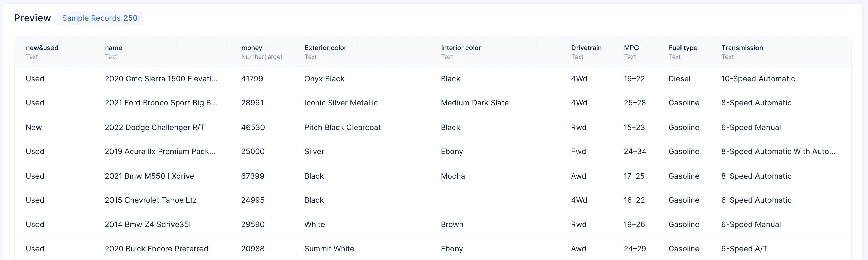Select the 2014 Bmw Z4 Sdrive35I cell

pyautogui.click(x=148, y=224)
